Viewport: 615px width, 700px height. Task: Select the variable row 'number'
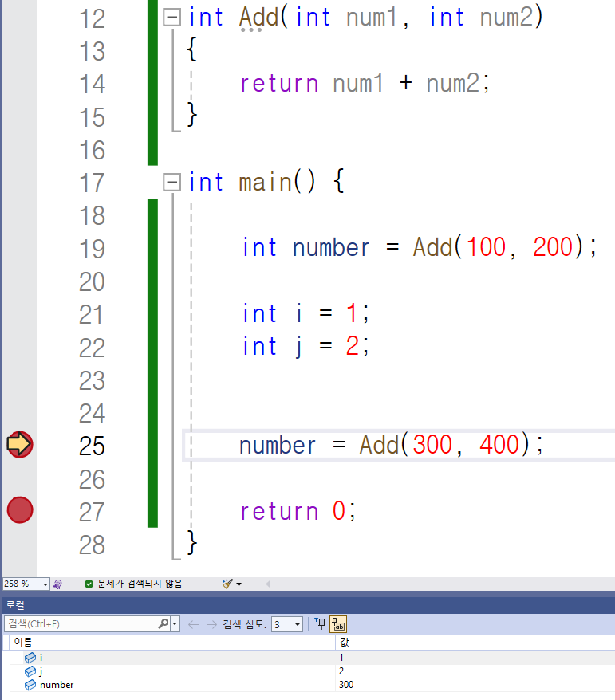click(312, 685)
